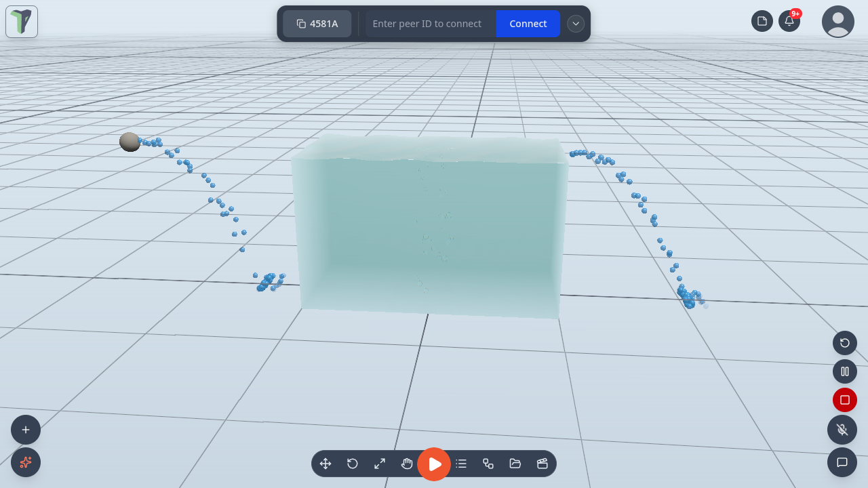Select the rotate tool in bottom toolbar
This screenshot has width=868, height=488.
(x=353, y=464)
